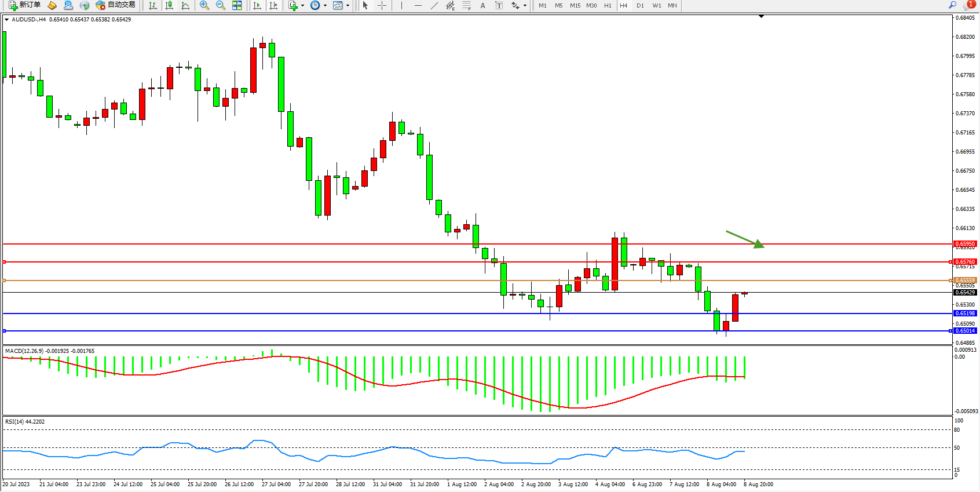980x492 pixels.
Task: Switch chart to candlestick display
Action: click(x=169, y=5)
